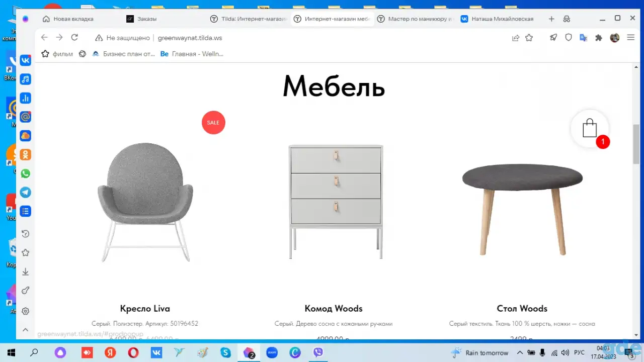
Task: Open Odnoklassniki sidebar icon
Action: coord(25,155)
